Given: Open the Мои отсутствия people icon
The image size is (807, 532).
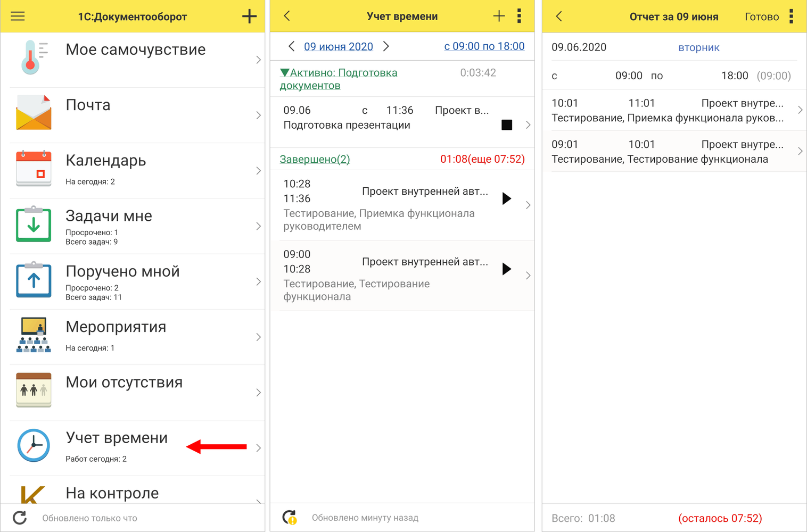Looking at the screenshot, I should pos(34,390).
